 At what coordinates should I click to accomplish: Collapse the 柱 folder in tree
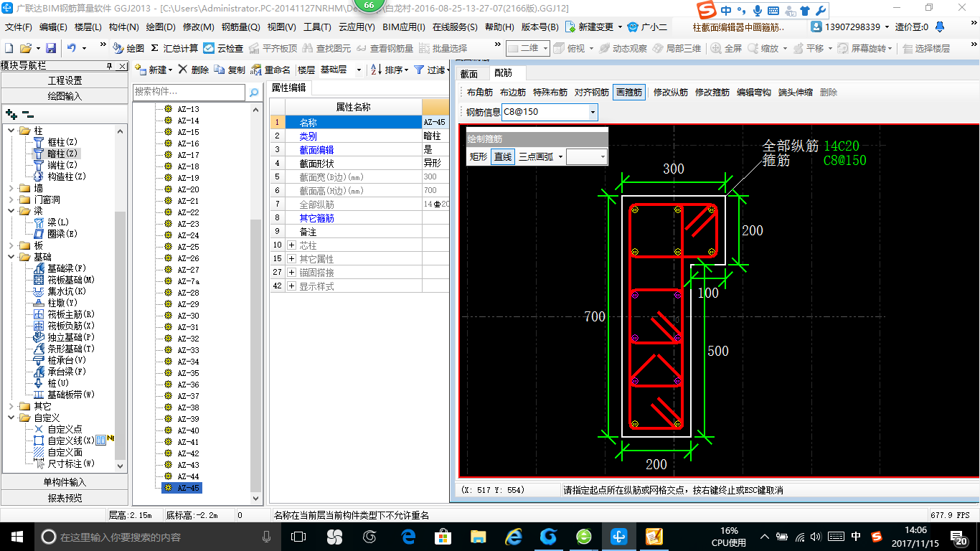click(x=11, y=131)
